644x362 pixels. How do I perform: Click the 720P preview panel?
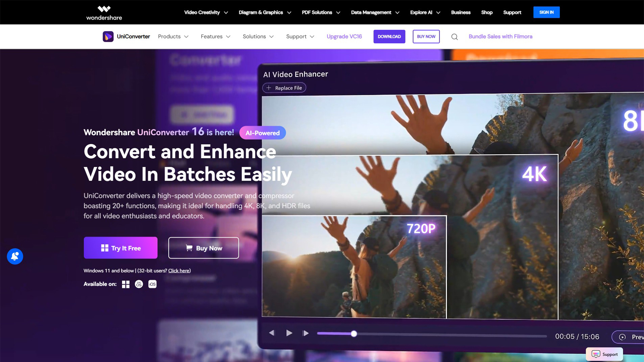point(354,266)
